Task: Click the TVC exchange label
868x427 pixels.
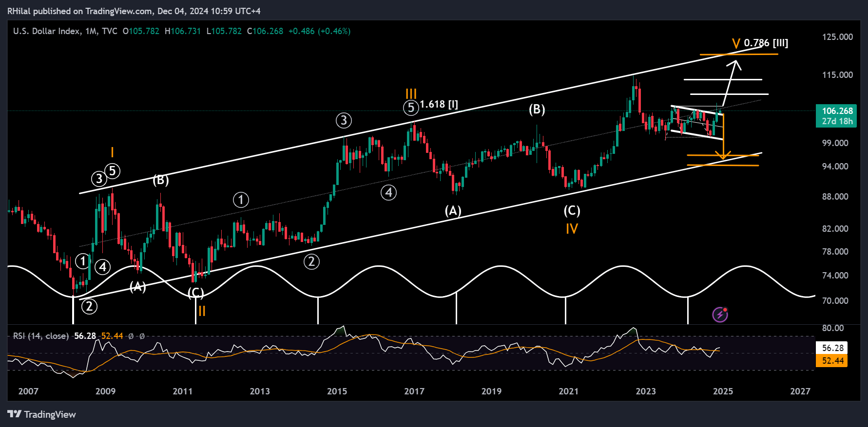Action: pyautogui.click(x=110, y=31)
